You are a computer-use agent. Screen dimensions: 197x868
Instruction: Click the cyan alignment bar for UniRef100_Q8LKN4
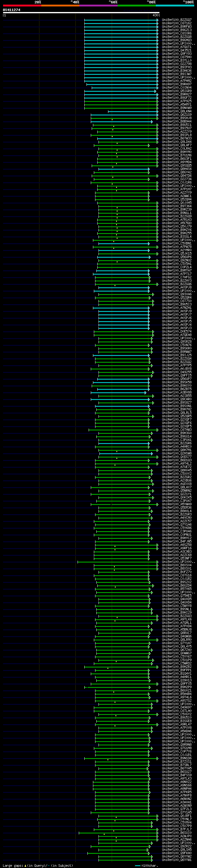133,111
